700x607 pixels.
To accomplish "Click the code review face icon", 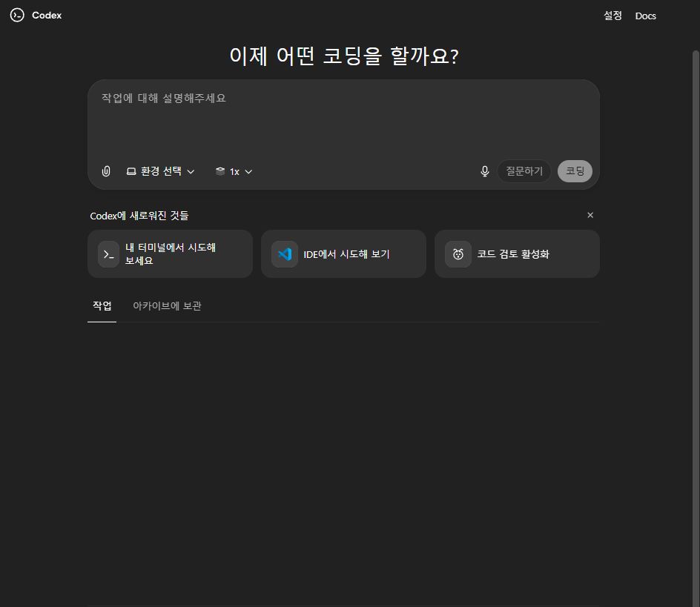I will click(458, 254).
